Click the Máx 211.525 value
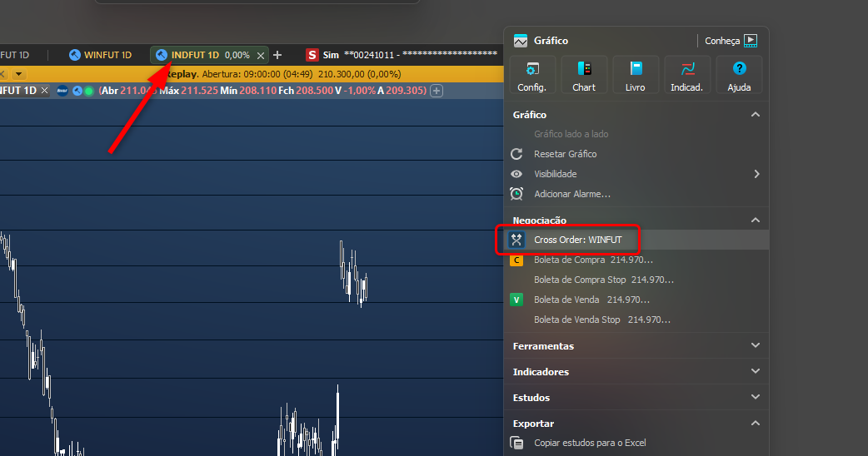868x456 pixels. pos(189,91)
